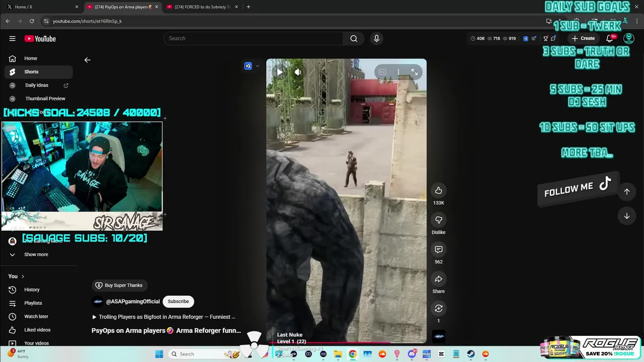The width and height of the screenshot is (644, 362).
Task: Open the channel avatar beside the Short
Action: 439,336
